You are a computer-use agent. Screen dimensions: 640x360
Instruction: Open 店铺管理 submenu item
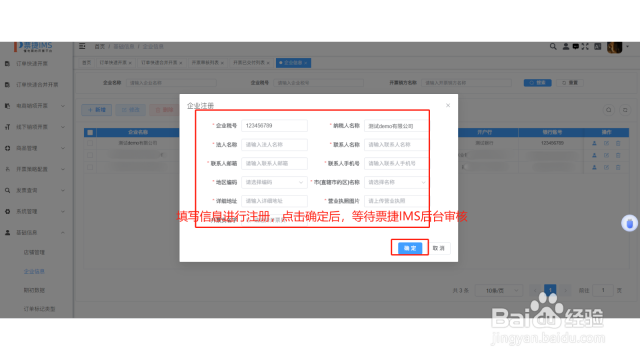point(34,252)
